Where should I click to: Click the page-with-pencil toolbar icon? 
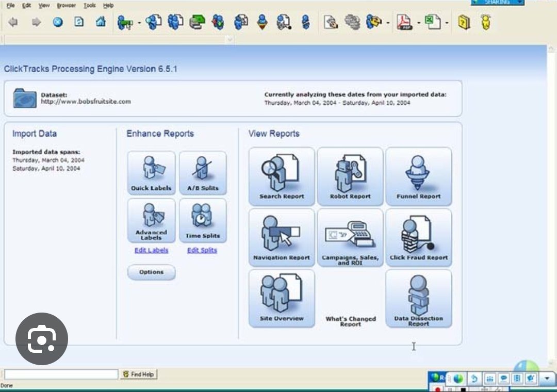[x=331, y=22]
